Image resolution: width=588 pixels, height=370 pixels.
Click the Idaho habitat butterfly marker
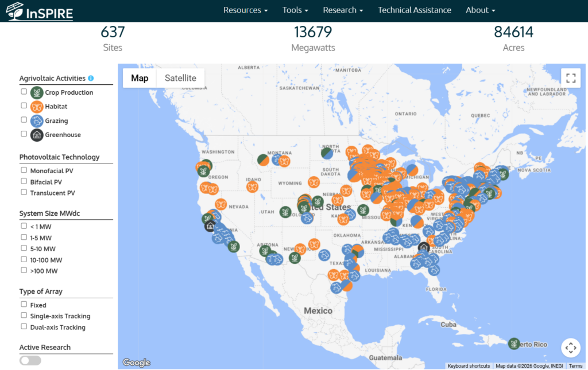(252, 186)
